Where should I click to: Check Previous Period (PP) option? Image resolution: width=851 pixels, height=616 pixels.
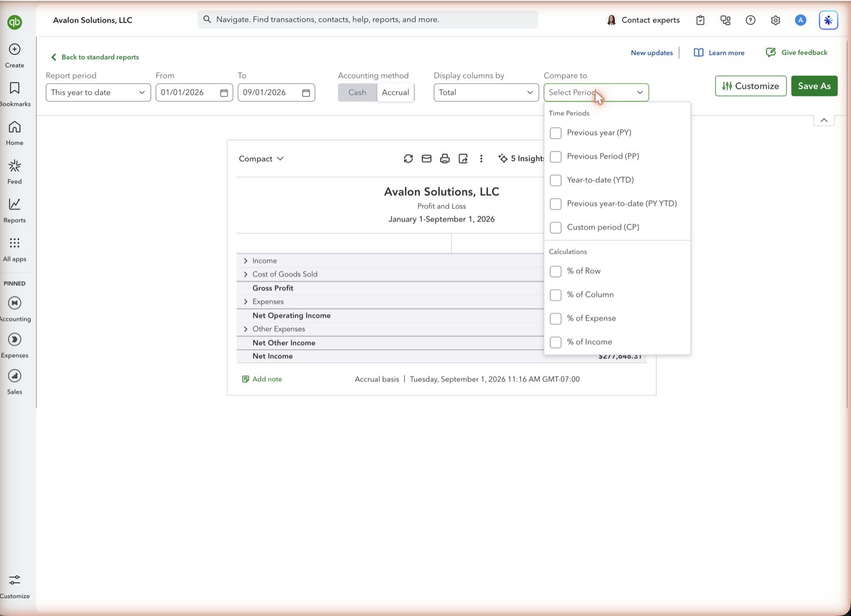click(555, 157)
